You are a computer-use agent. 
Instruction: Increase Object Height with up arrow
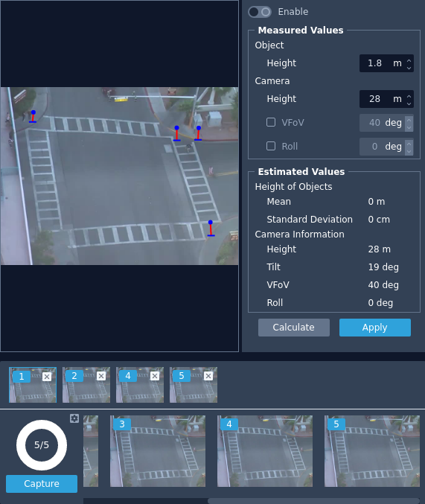coord(409,60)
